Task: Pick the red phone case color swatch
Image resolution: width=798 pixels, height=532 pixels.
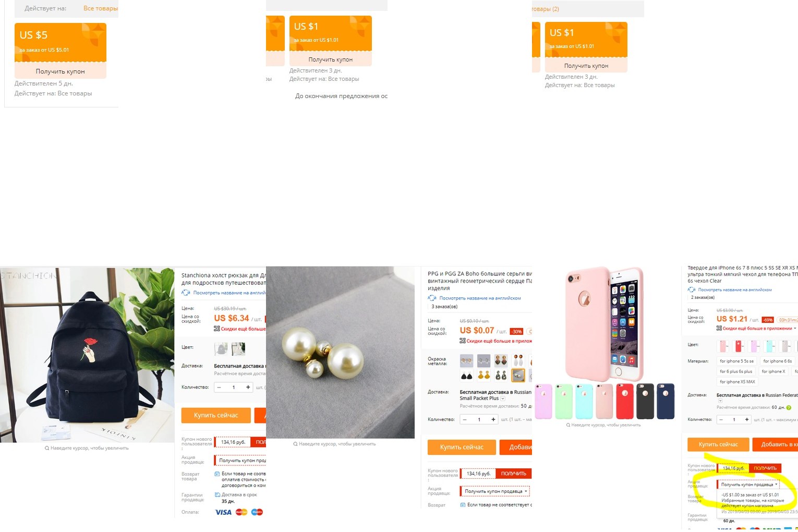Action: [x=738, y=346]
